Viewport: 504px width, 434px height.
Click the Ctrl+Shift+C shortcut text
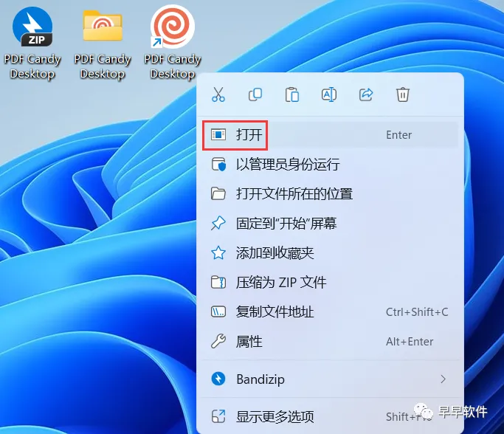[417, 312]
